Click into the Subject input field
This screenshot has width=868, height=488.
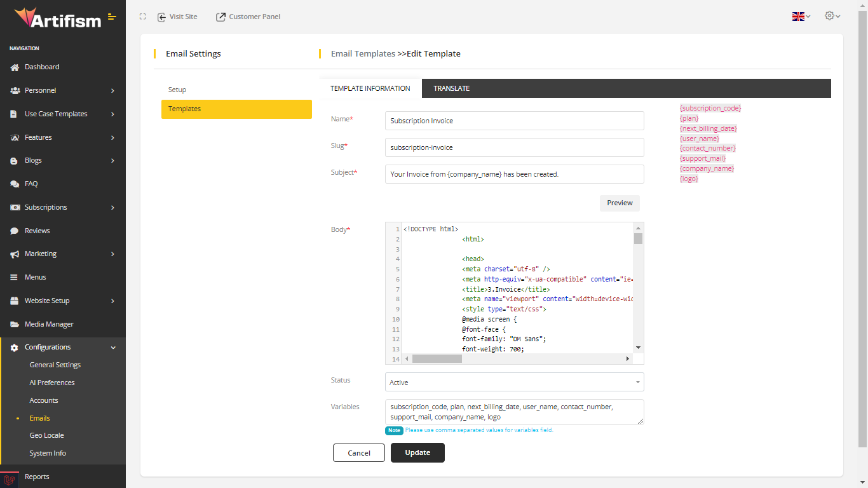pos(514,174)
